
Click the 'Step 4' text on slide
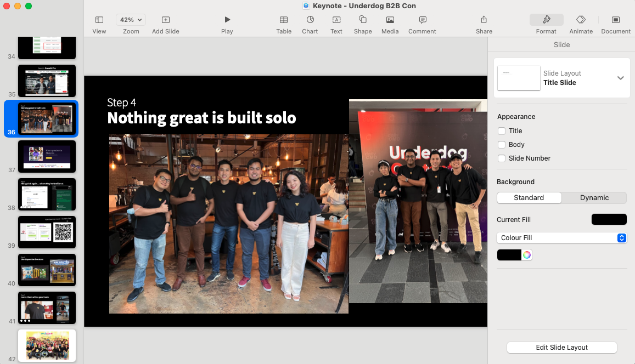[x=121, y=103]
